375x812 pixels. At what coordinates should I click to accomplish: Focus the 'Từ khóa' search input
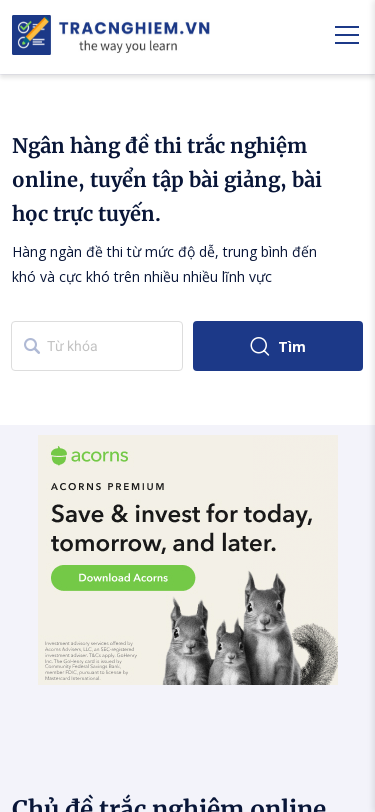(97, 346)
